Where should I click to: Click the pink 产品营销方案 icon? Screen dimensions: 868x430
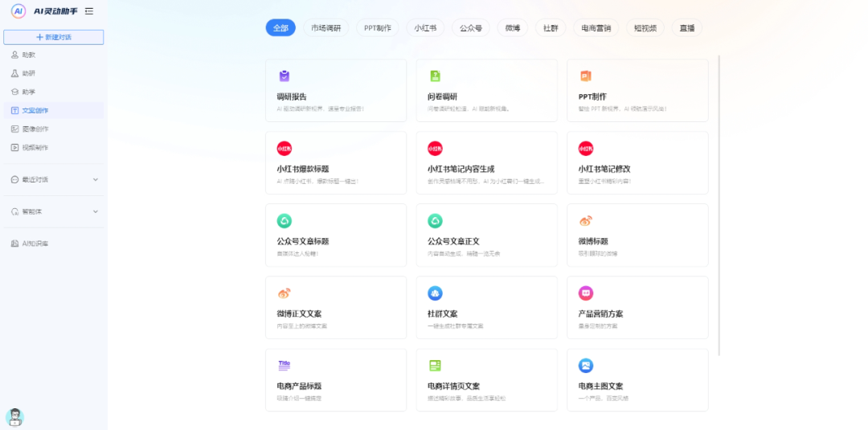tap(586, 293)
